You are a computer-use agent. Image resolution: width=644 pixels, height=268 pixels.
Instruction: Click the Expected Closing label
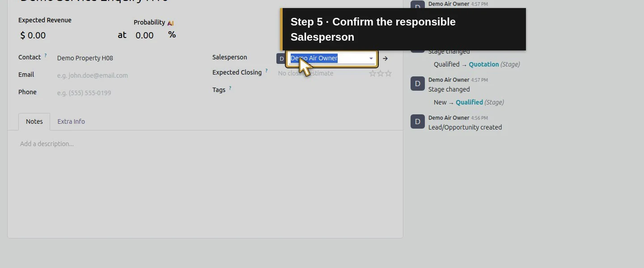coord(237,72)
